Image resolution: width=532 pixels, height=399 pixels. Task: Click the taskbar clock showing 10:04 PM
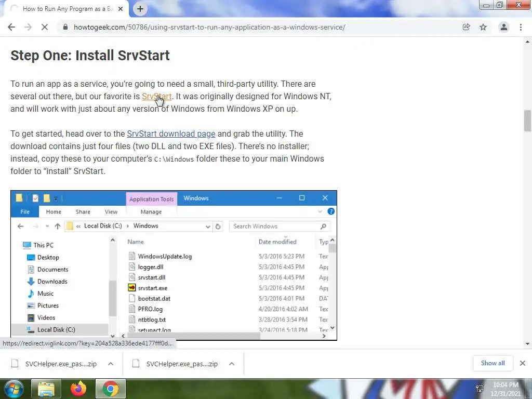pos(506,389)
